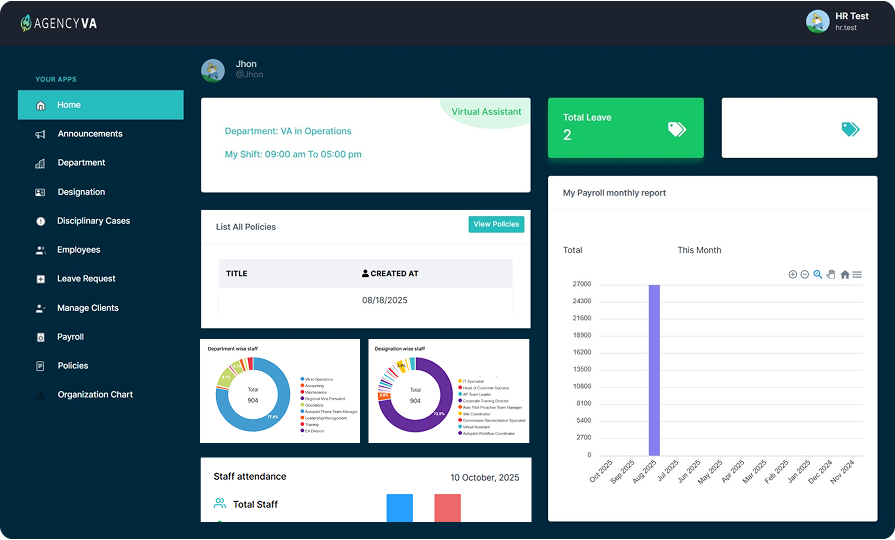Screen dimensions: 895x540
Task: Click the View Policies button
Action: tap(496, 224)
